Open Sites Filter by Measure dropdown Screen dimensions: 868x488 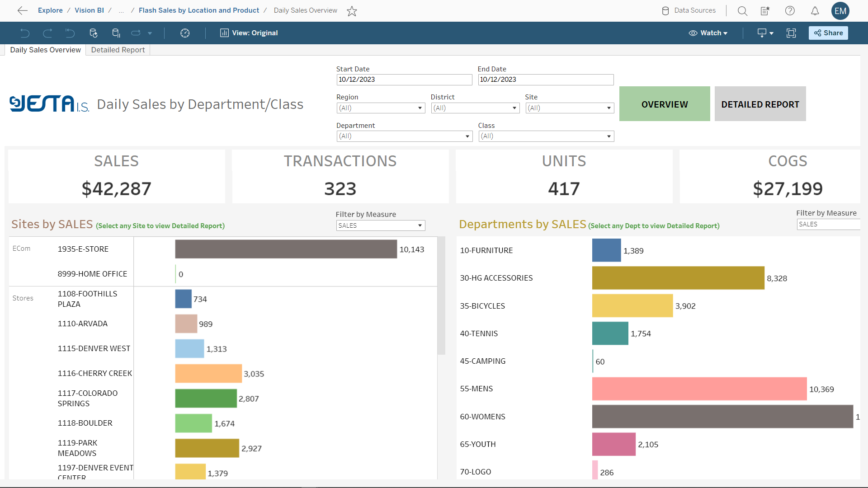381,225
